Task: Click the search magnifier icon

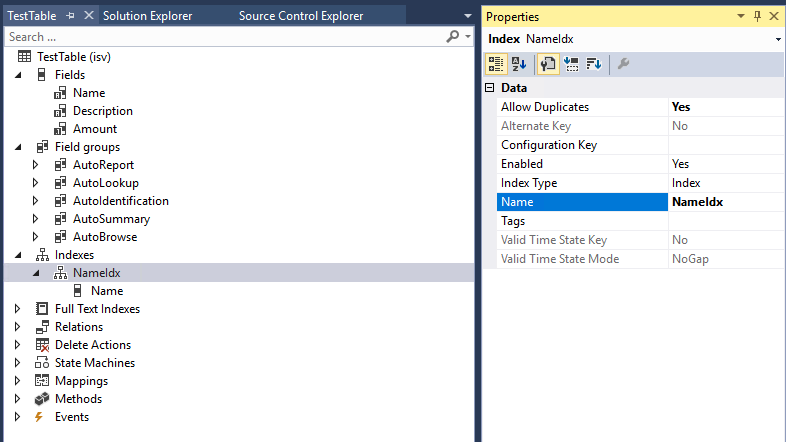Action: [453, 36]
